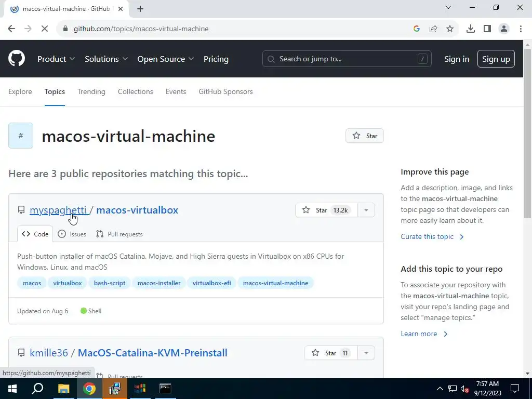Switch to the Explore tab
Viewport: 532px width, 399px height.
click(20, 91)
